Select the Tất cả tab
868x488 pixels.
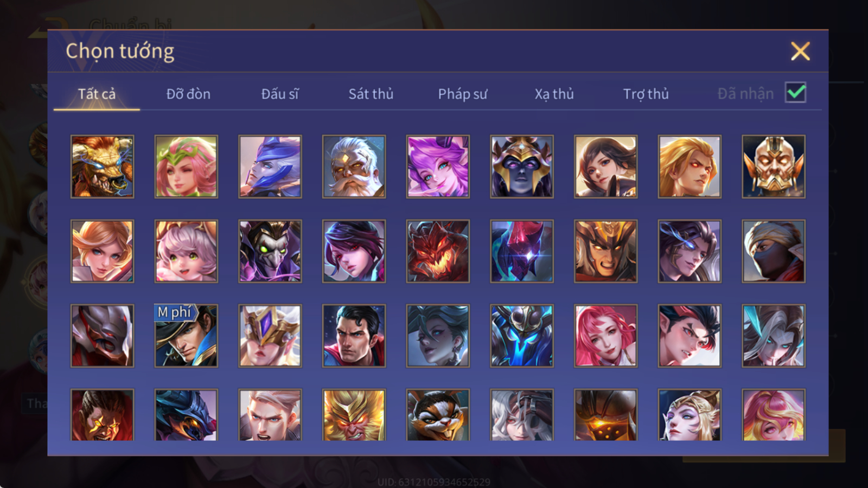[x=97, y=94]
